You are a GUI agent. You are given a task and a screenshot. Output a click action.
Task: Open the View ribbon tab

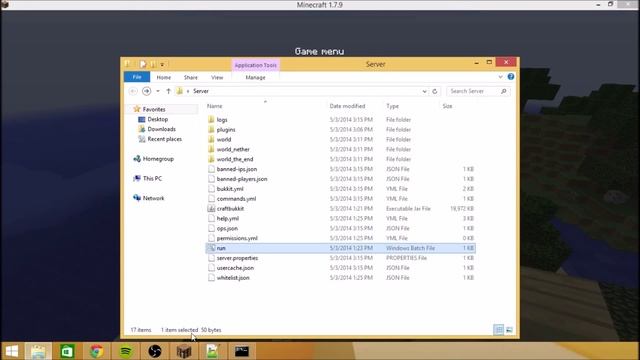tap(217, 77)
